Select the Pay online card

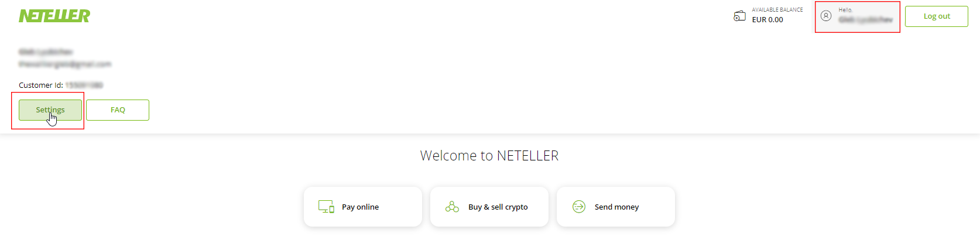pyautogui.click(x=363, y=207)
